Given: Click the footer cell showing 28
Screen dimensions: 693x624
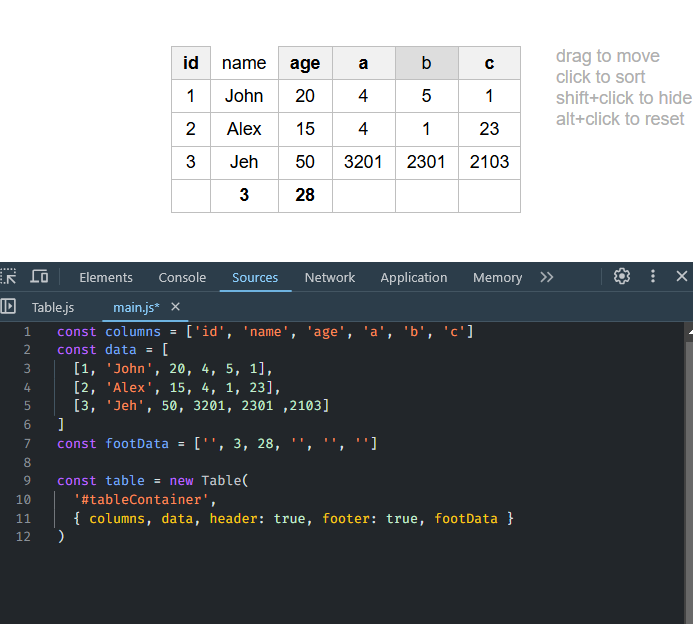Looking at the screenshot, I should coord(305,195).
